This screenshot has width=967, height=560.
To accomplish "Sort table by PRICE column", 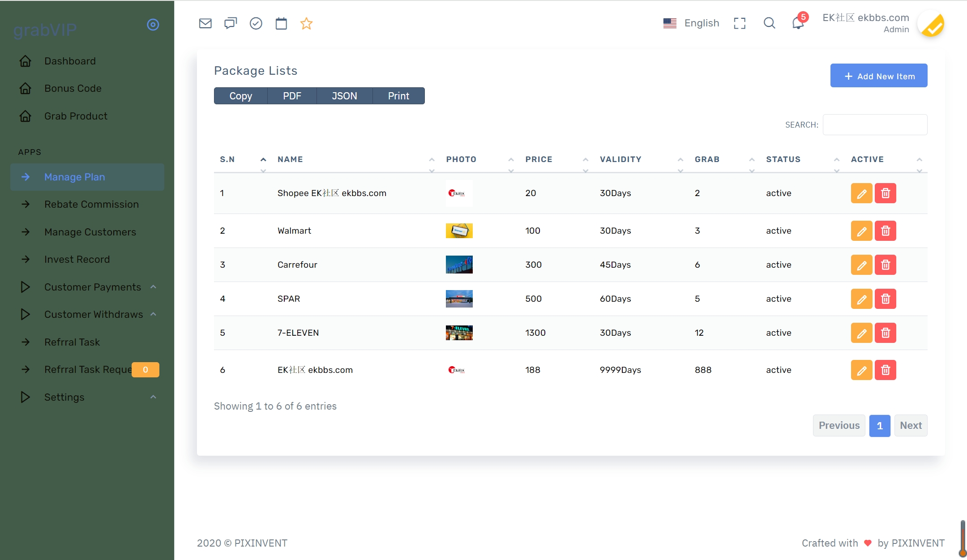I will click(x=556, y=159).
